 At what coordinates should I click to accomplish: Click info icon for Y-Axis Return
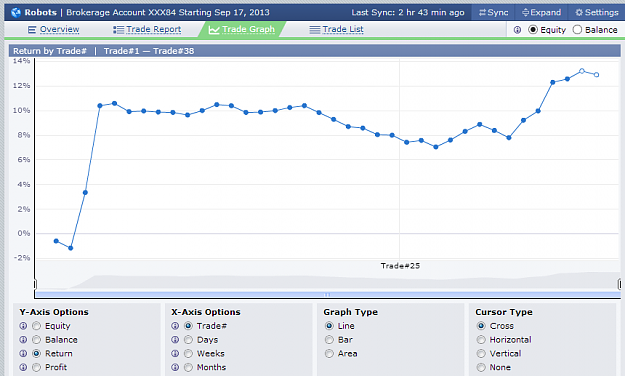point(23,354)
